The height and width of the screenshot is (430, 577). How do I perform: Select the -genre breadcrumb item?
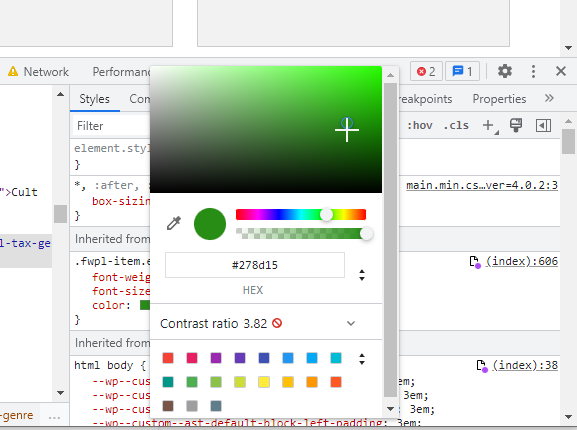point(17,415)
